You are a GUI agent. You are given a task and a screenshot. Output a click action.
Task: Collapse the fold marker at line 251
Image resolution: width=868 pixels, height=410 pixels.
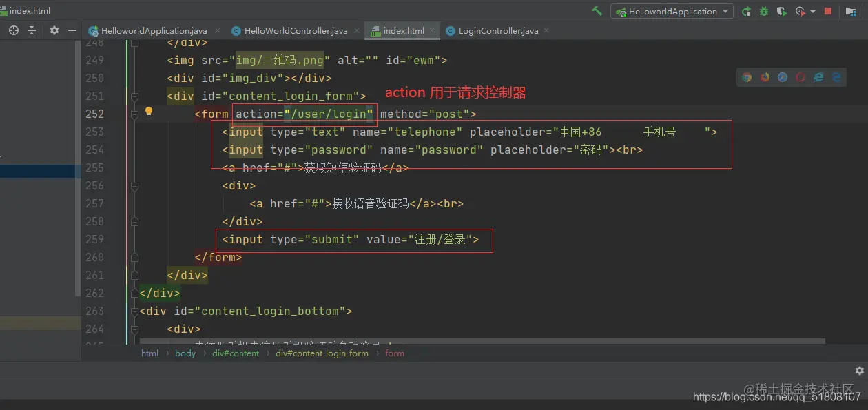click(134, 96)
